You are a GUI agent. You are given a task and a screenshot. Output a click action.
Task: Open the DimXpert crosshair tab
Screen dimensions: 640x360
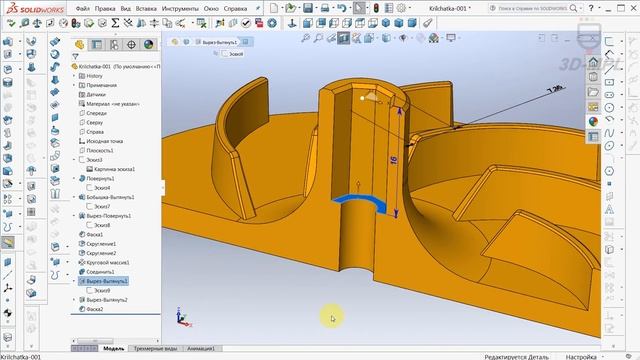pos(131,44)
